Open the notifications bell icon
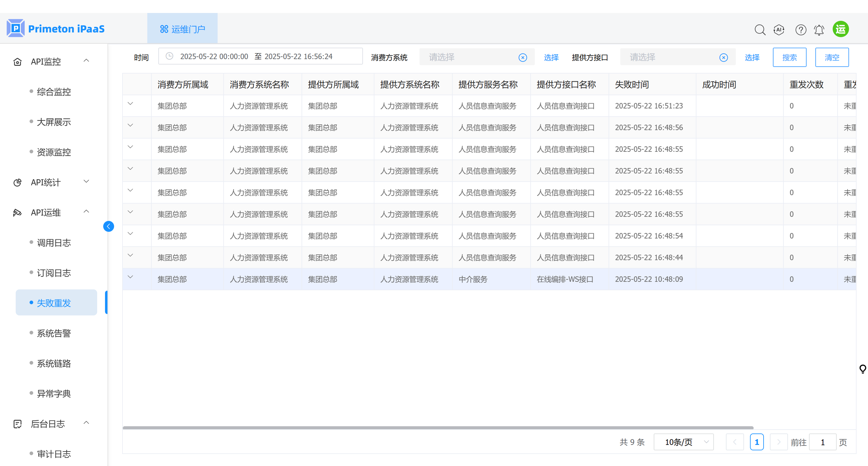 819,30
